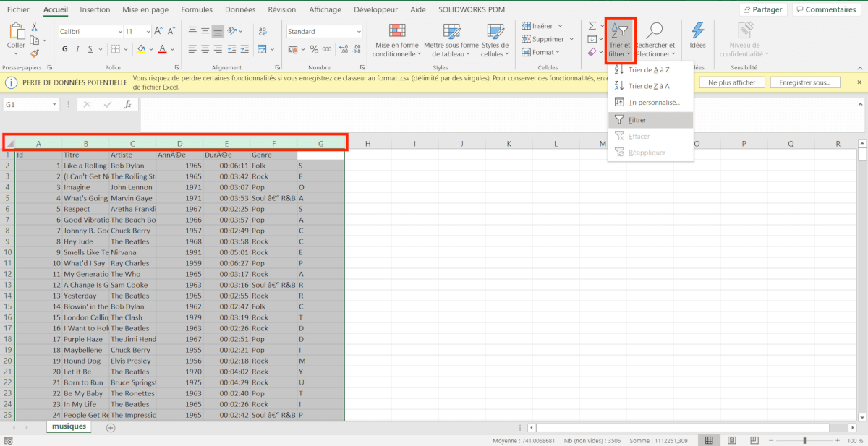This screenshot has width=868, height=446.
Task: Apply the red font color A
Action: click(x=162, y=49)
